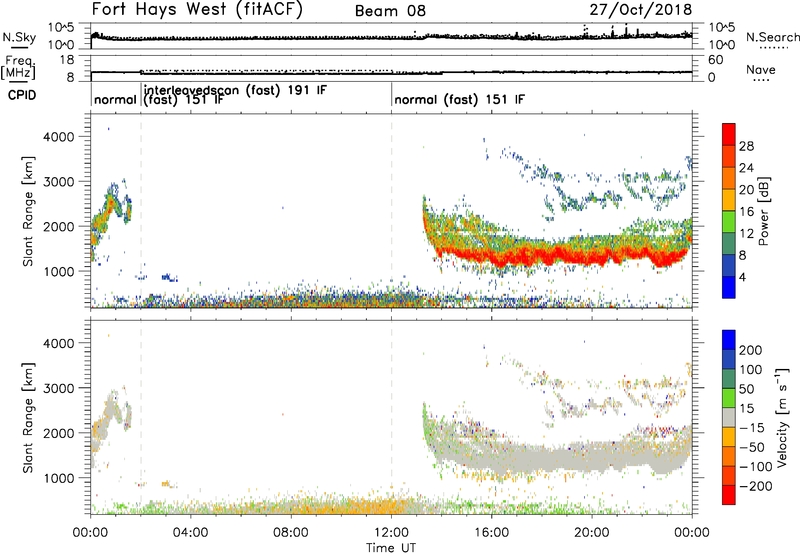Click the red bottom of the velocity colorbar
800x554 pixels.
point(729,495)
